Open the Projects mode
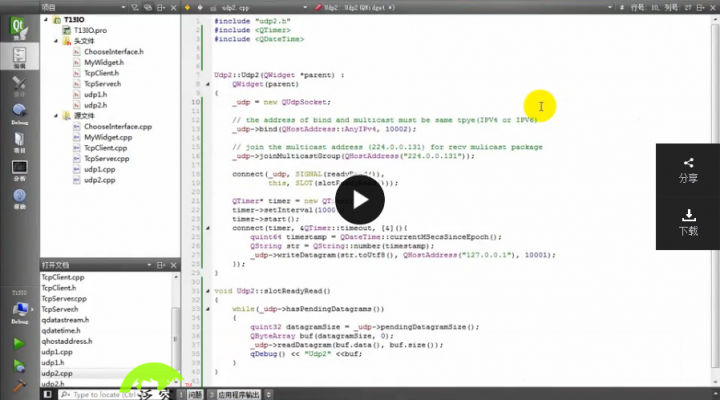Viewport: 720px width, 400px height. point(18,143)
